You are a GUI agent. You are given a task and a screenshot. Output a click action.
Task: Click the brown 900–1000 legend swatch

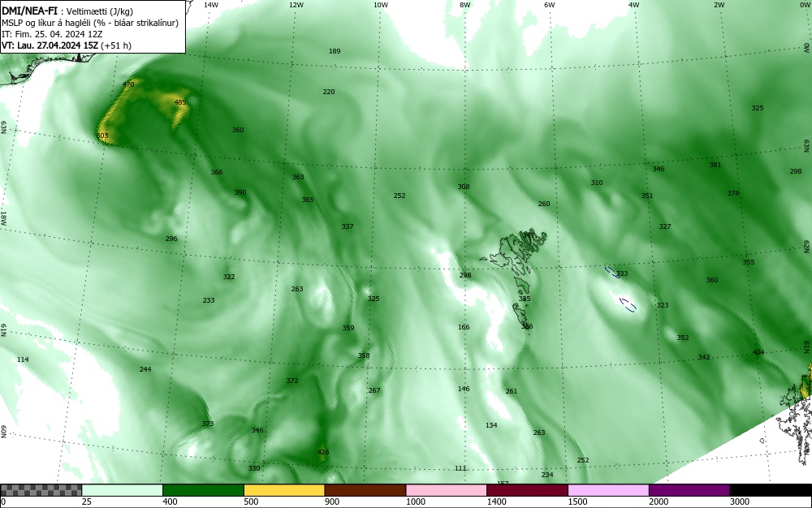(x=365, y=490)
